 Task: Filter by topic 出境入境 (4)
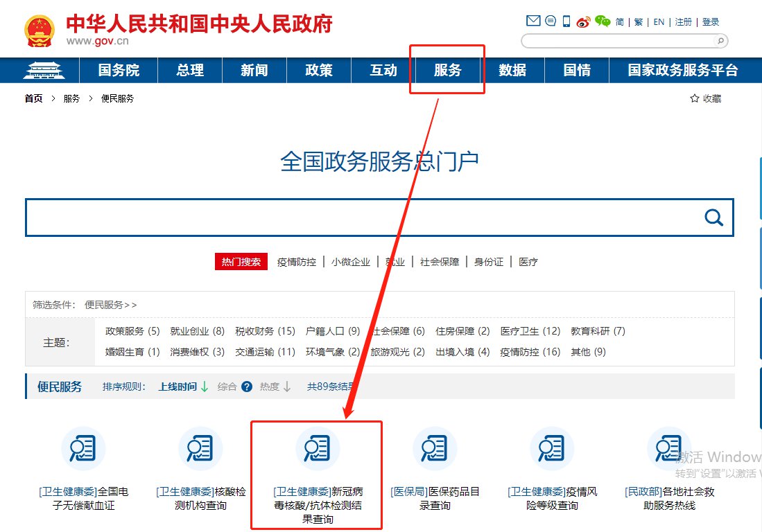point(462,352)
